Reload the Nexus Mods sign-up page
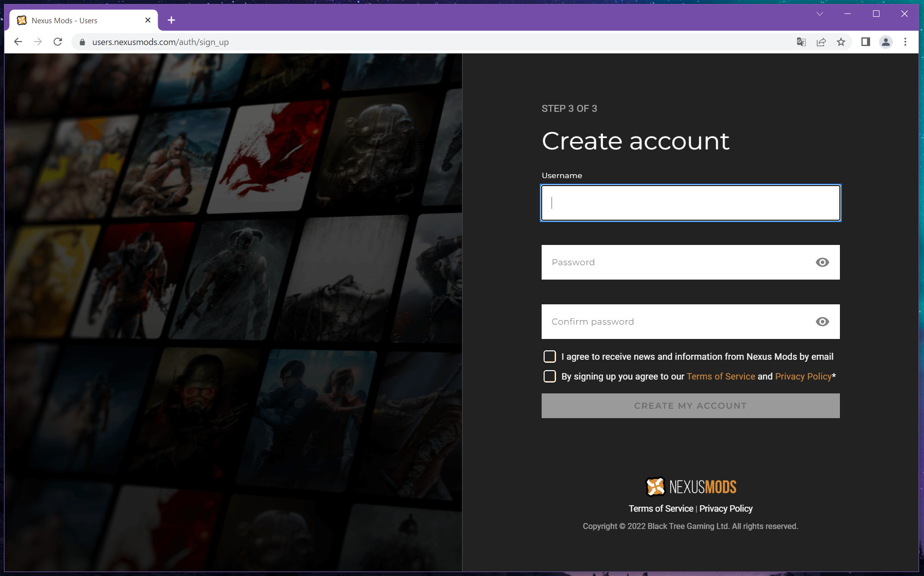The height and width of the screenshot is (576, 924). pyautogui.click(x=58, y=42)
